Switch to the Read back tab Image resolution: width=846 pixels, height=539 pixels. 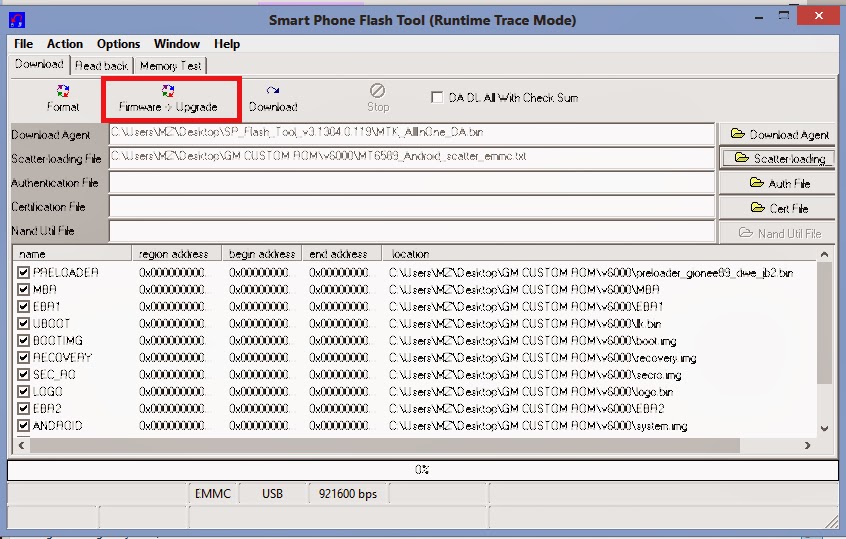pos(102,66)
